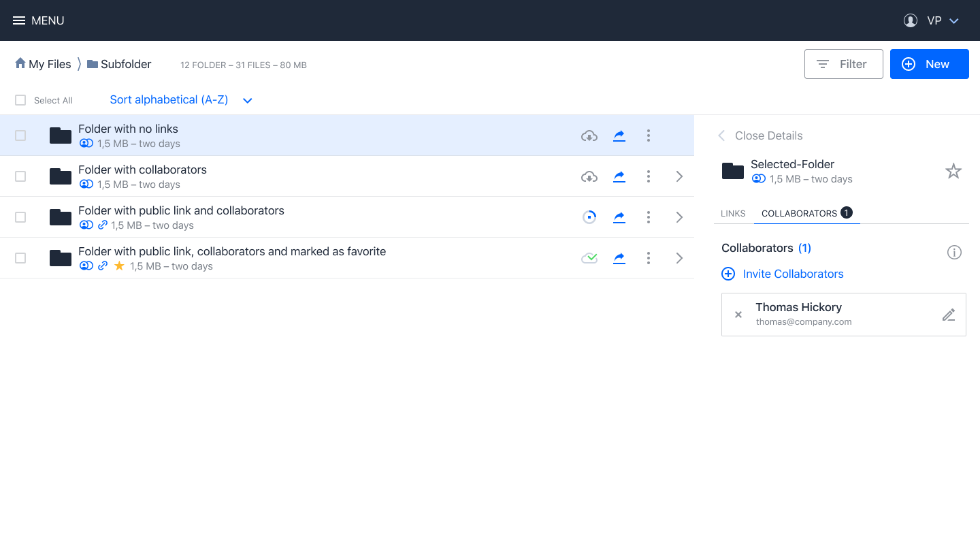Click the Close Details label
Screen dimensions: 980x559
pos(769,135)
